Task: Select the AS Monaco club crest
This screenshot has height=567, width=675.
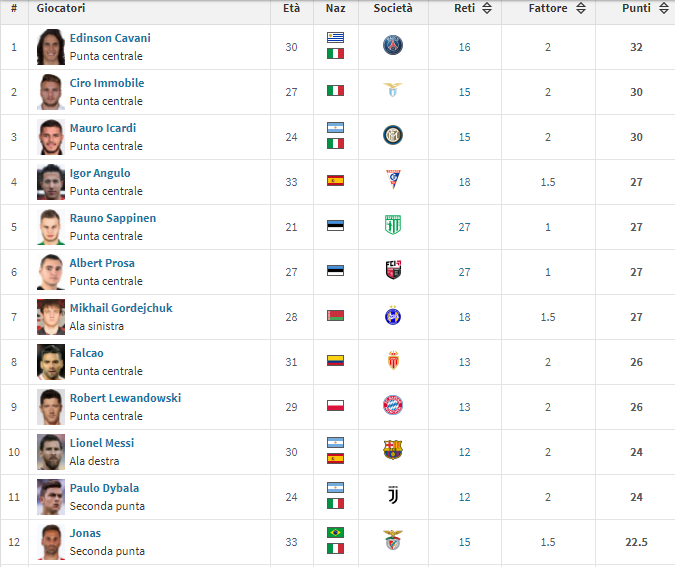Action: coord(393,360)
